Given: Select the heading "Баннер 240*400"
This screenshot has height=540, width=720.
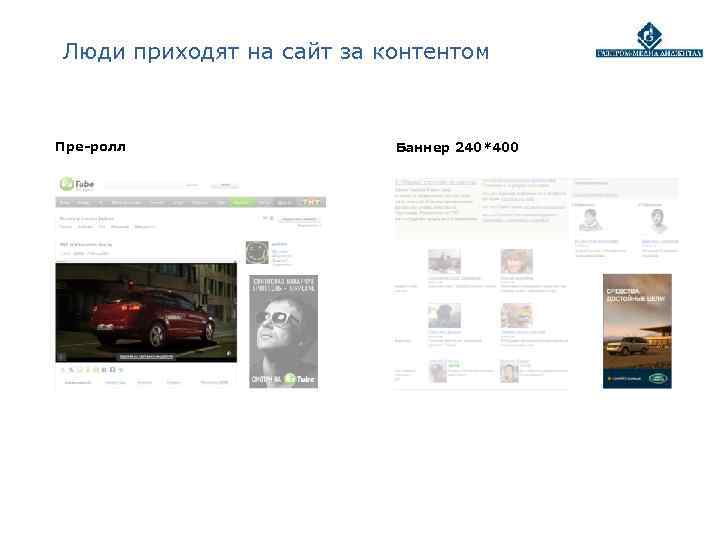Looking at the screenshot, I should coord(457,147).
